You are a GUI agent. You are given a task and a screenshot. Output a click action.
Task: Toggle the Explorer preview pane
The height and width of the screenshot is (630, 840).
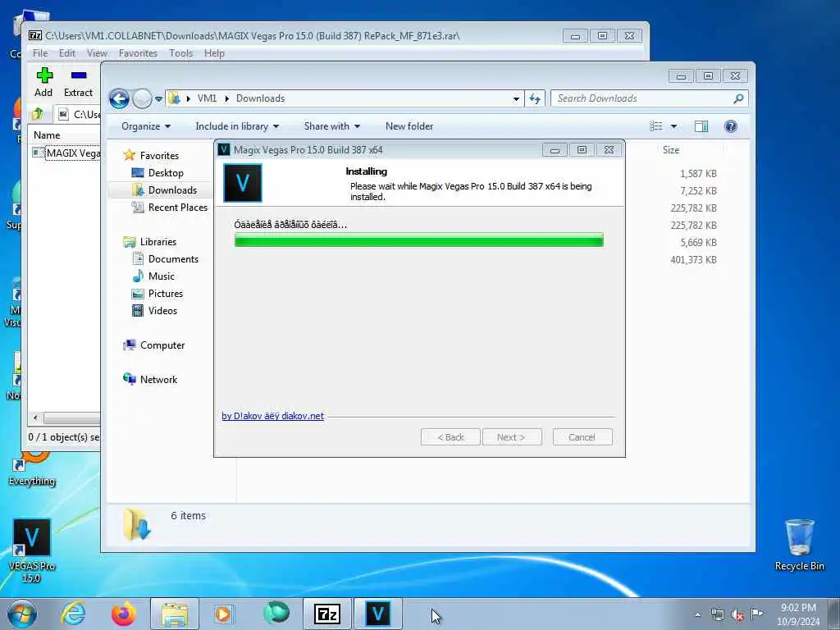pyautogui.click(x=701, y=126)
